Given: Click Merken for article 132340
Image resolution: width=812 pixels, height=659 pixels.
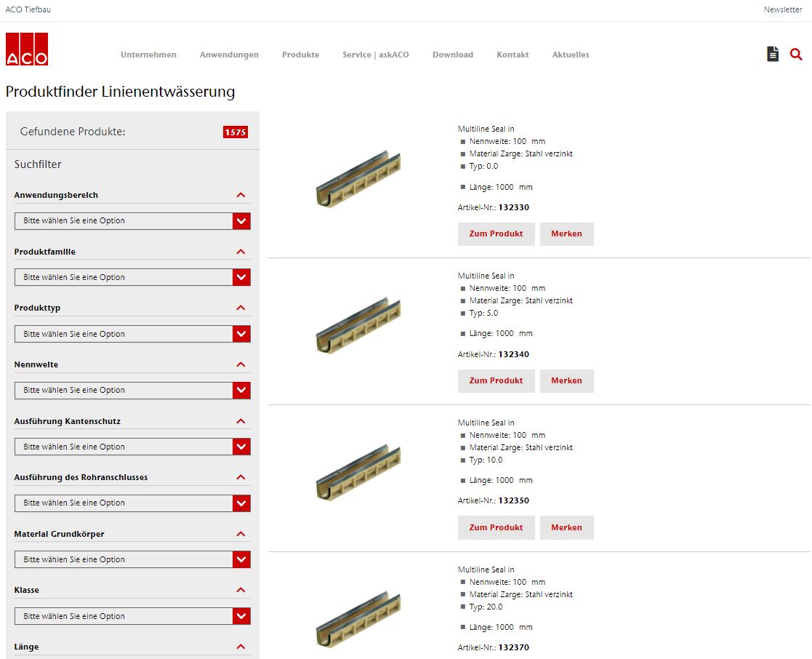Looking at the screenshot, I should coord(566,381).
